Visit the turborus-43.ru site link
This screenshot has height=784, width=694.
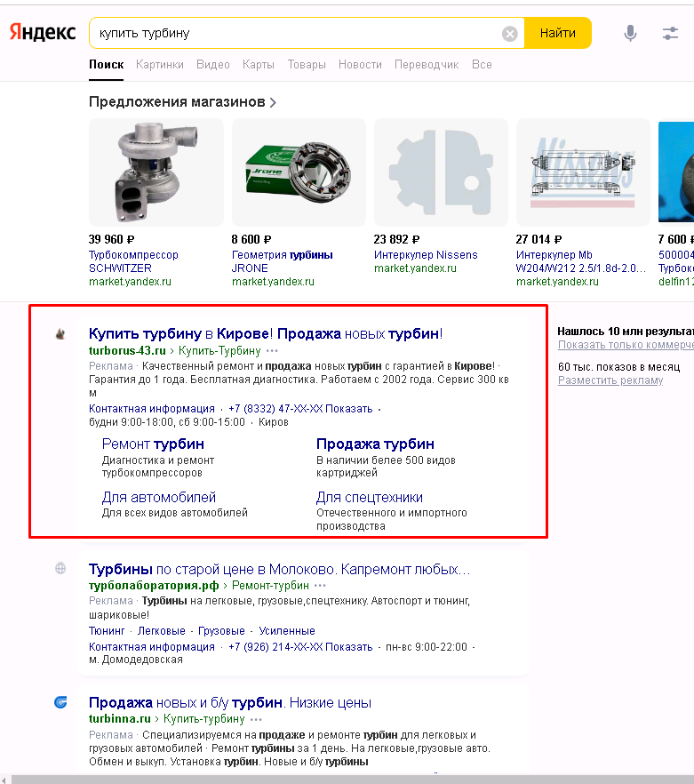pos(127,351)
